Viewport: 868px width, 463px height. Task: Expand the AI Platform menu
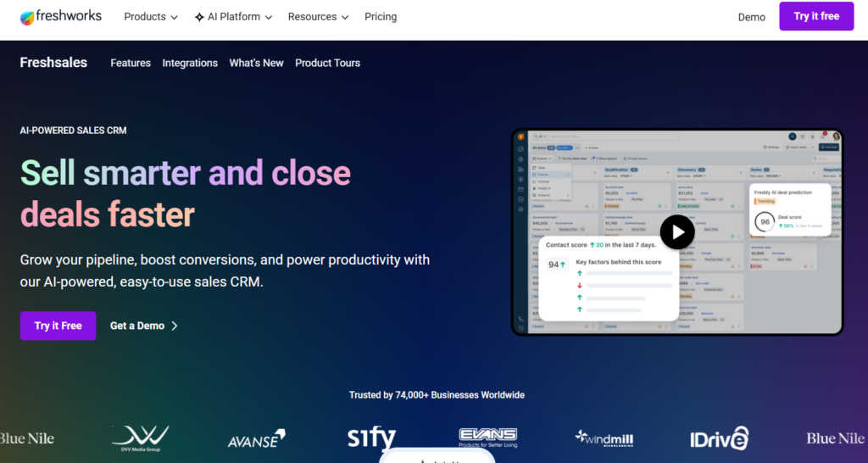coord(234,17)
